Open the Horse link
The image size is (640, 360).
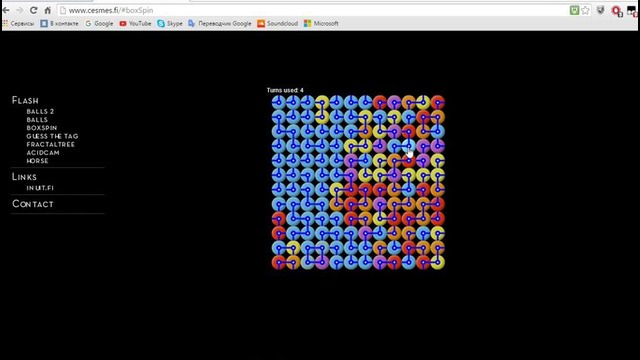pos(38,161)
